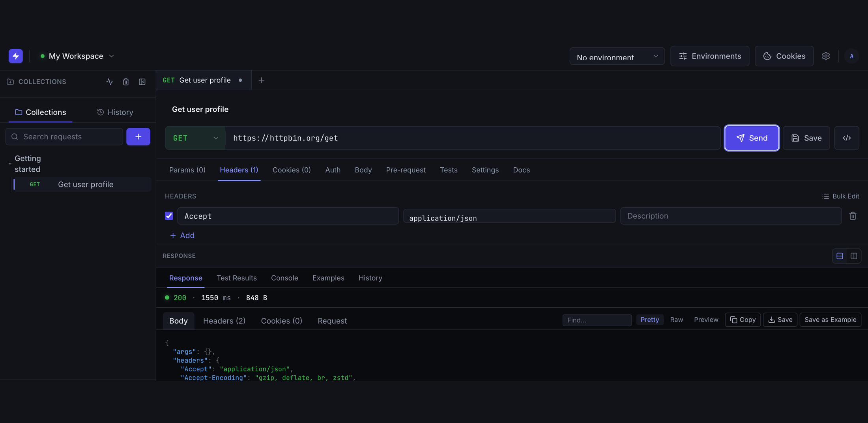Switch to stacked response layout icon
Image resolution: width=868 pixels, height=423 pixels.
[840, 256]
